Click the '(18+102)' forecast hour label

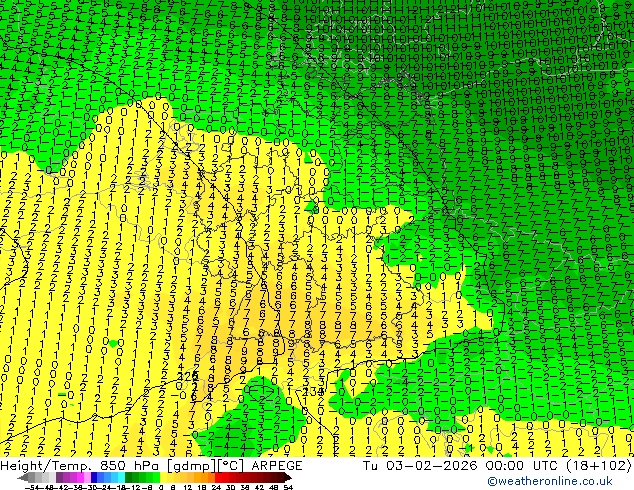tap(598, 465)
